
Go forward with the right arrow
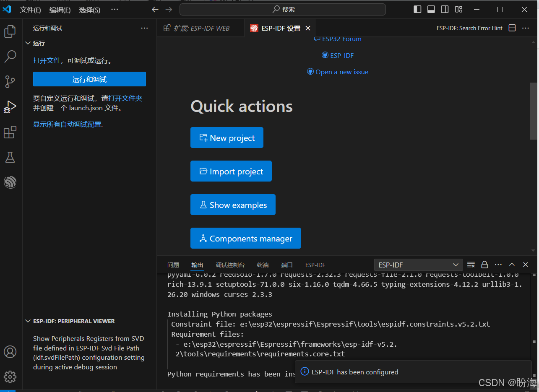coord(169,9)
